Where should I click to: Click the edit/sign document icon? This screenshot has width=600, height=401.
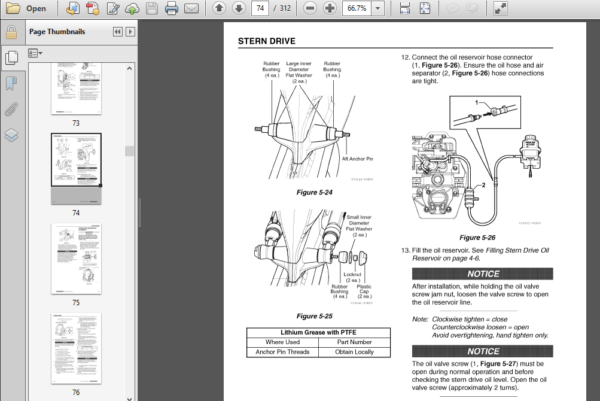(x=112, y=8)
